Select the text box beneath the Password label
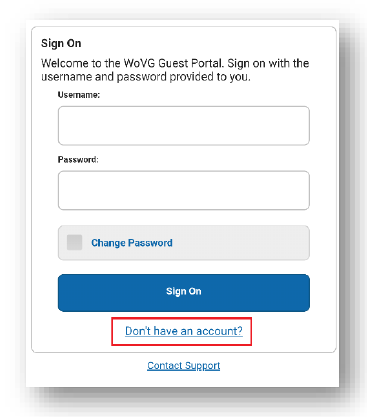Viewport: 367px width, 417px height. pos(184,190)
